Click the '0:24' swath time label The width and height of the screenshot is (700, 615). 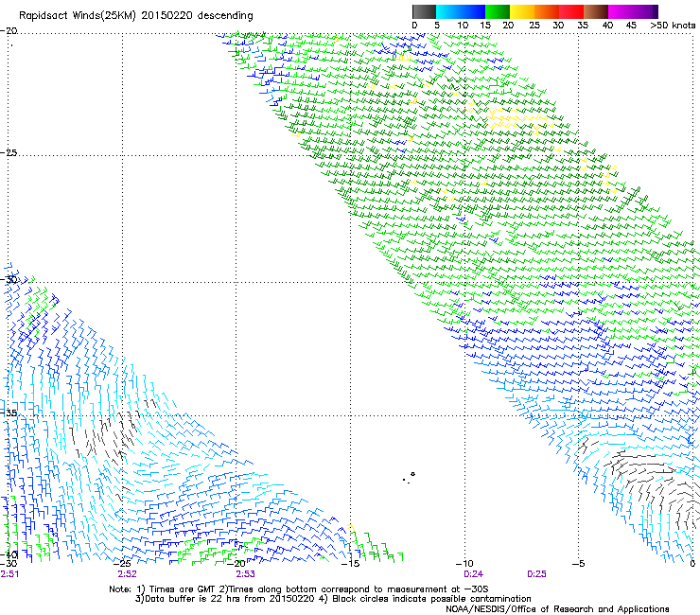click(x=473, y=574)
